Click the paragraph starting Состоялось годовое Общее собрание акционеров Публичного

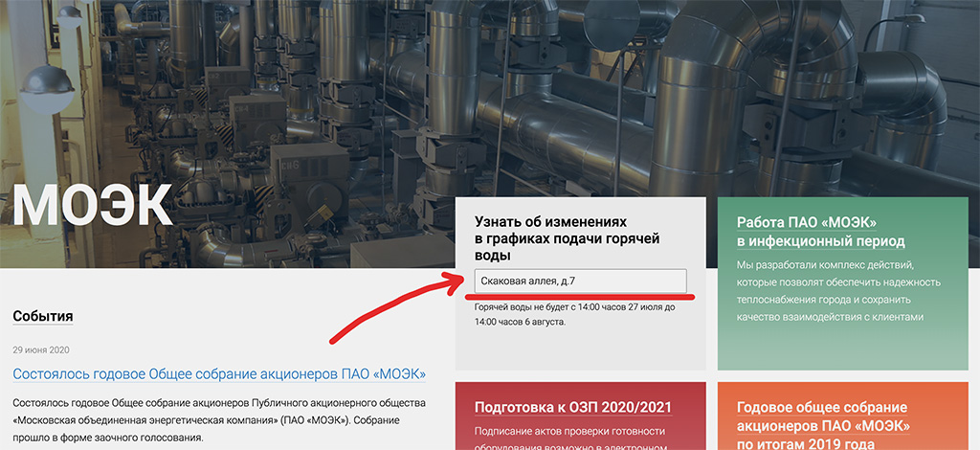click(219, 419)
